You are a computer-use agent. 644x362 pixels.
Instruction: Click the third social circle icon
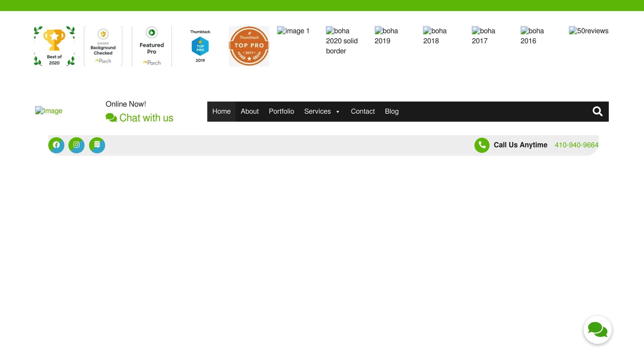[97, 145]
